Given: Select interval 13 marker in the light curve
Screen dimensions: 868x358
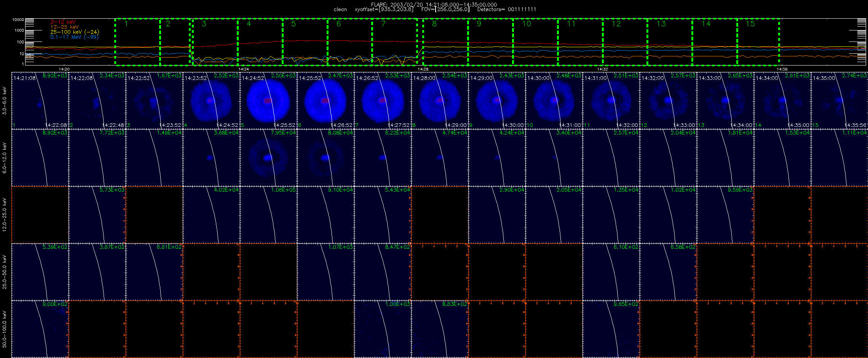Looking at the screenshot, I should tap(661, 24).
